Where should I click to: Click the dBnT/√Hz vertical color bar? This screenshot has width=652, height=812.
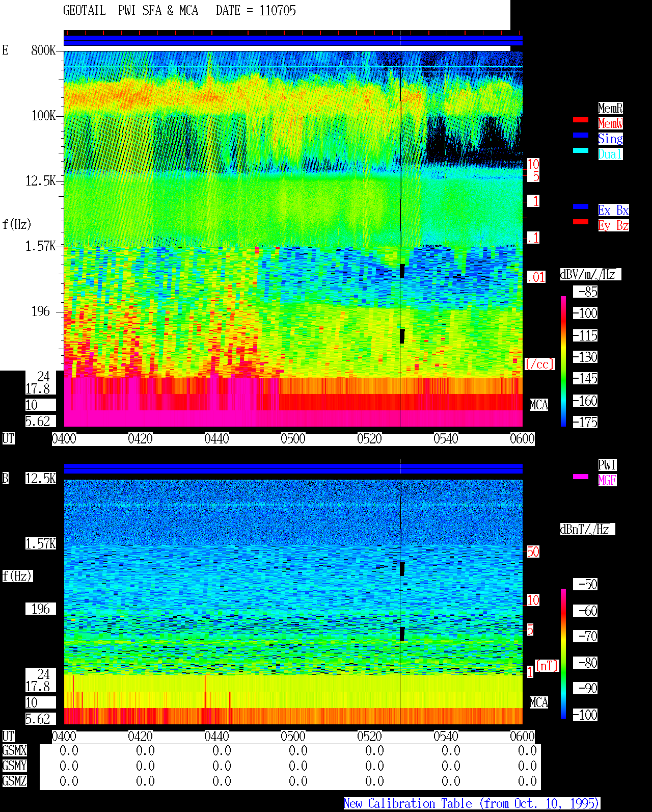(x=563, y=654)
